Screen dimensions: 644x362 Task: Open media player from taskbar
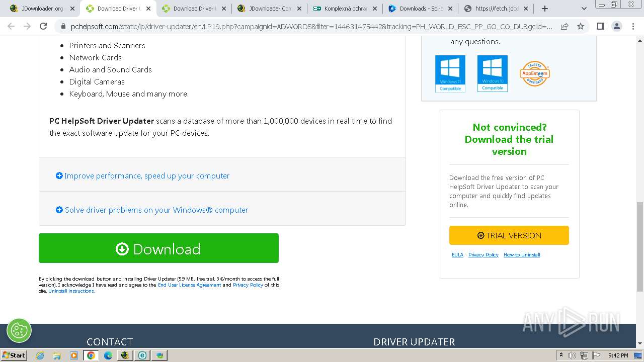click(x=74, y=355)
